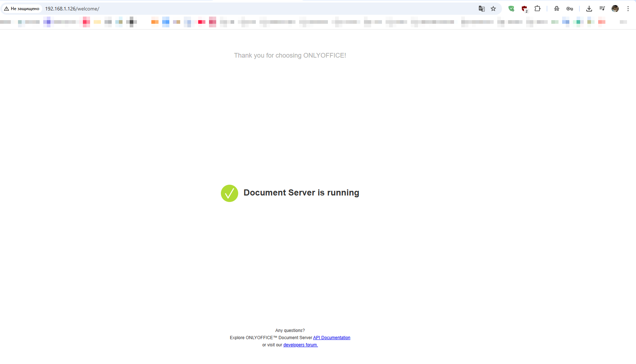636x364 pixels.
Task: Open the orange bookmark in bookmarks bar
Action: (155, 22)
